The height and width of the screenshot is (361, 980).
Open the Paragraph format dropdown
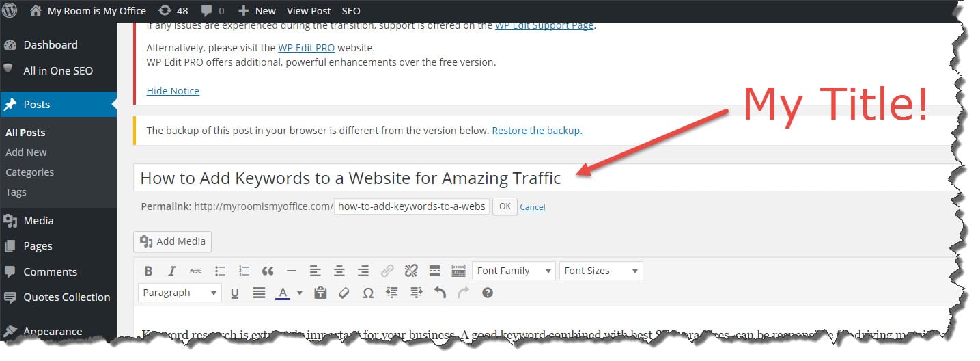click(x=180, y=293)
